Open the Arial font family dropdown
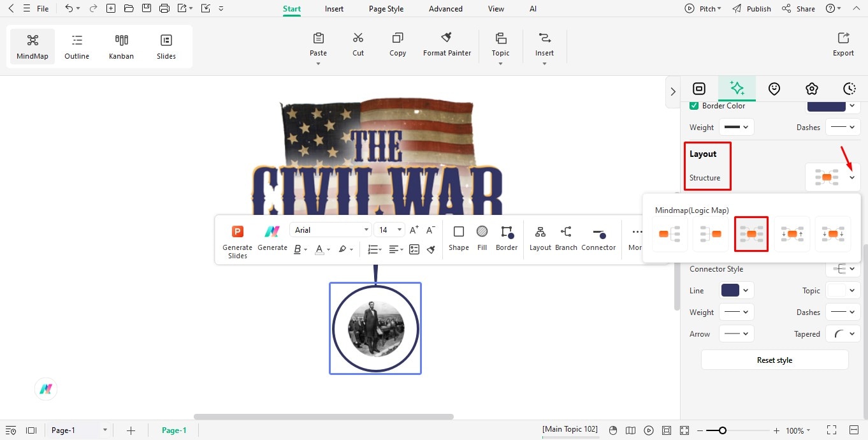The image size is (868, 440). coord(331,230)
